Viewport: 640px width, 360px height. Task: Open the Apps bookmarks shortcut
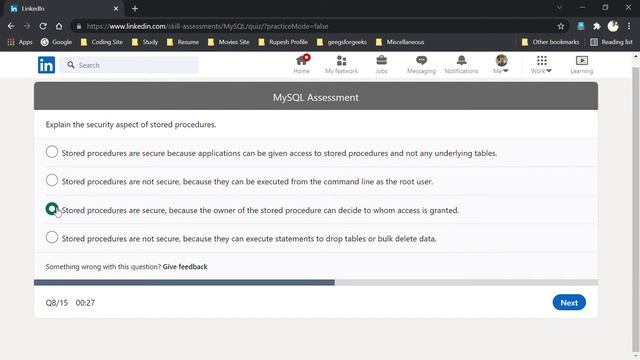pyautogui.click(x=20, y=42)
